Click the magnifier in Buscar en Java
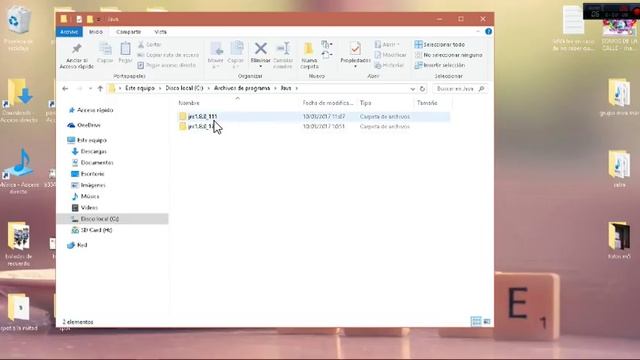The height and width of the screenshot is (360, 640). [x=482, y=89]
